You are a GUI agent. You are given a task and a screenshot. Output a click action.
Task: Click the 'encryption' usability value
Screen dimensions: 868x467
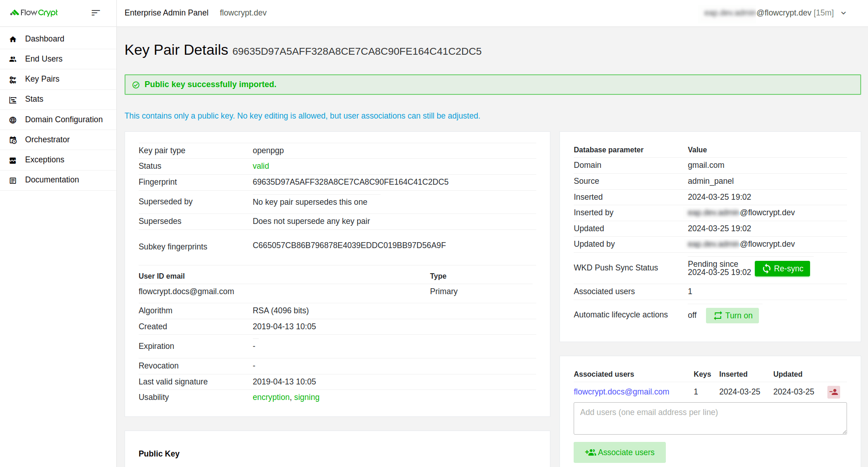tap(271, 397)
